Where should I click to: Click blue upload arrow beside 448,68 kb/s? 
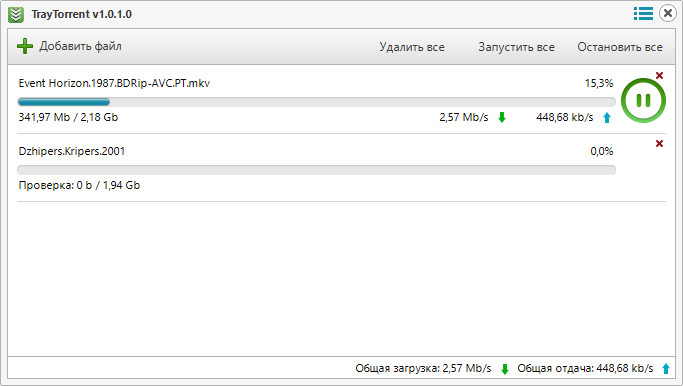click(x=607, y=117)
